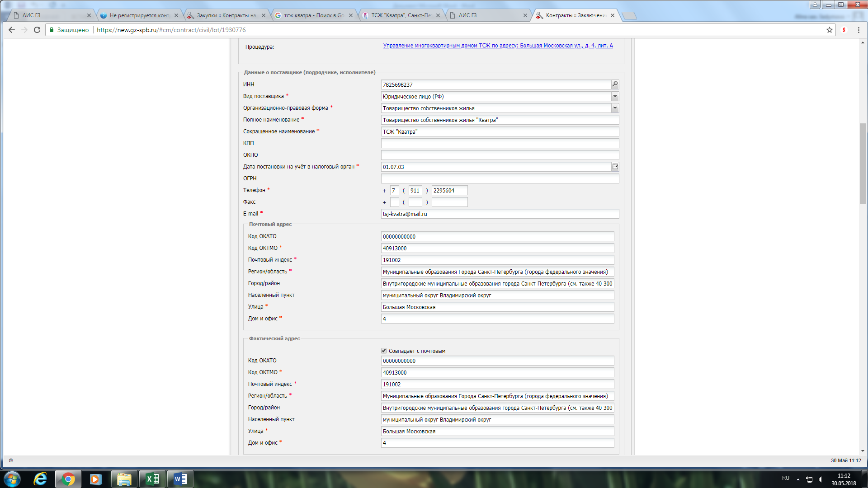Viewport: 868px width, 488px height.
Task: Expand the 'Вид поставщика' dropdown
Action: 615,96
